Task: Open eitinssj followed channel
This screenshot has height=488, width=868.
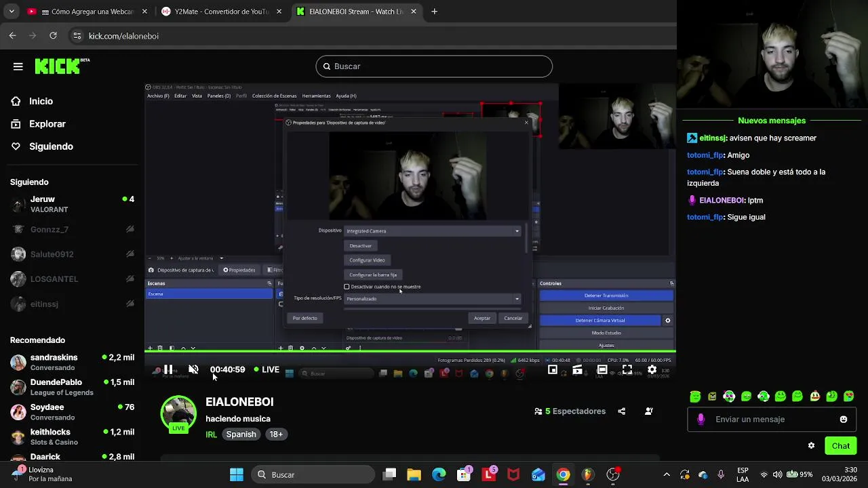Action: [x=72, y=304]
